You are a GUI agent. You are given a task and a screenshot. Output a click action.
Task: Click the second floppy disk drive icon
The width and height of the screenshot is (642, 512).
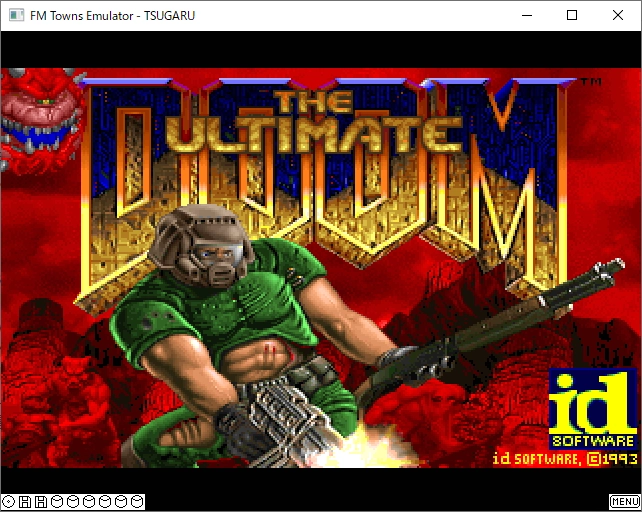[40, 501]
